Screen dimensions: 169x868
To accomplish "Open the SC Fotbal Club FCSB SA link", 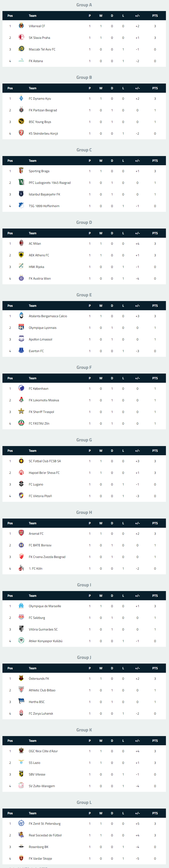I will (45, 461).
